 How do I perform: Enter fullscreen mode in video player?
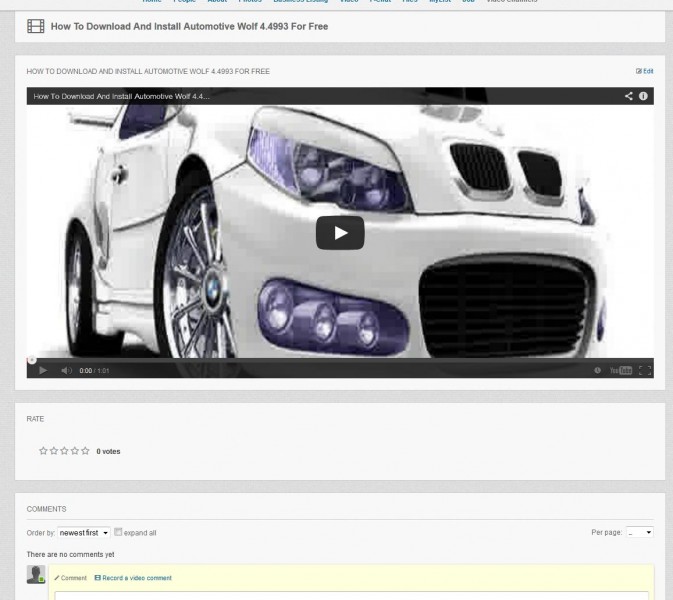(x=645, y=370)
